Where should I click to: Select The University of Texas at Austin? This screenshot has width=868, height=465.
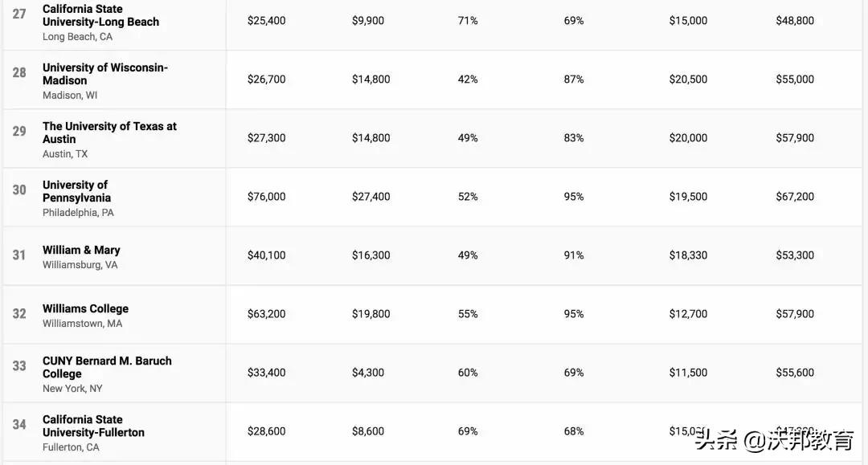tap(109, 133)
